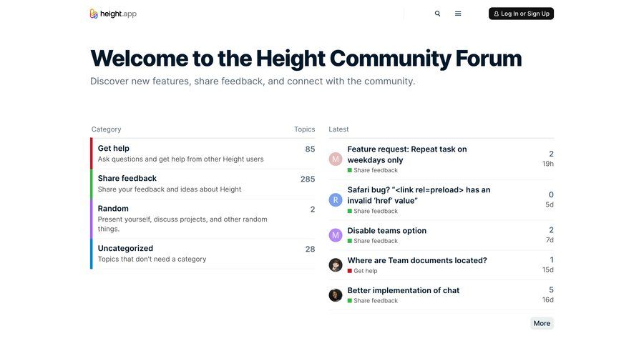Click reply count 5 on Better implementation of chat
This screenshot has width=644, height=346.
click(551, 290)
